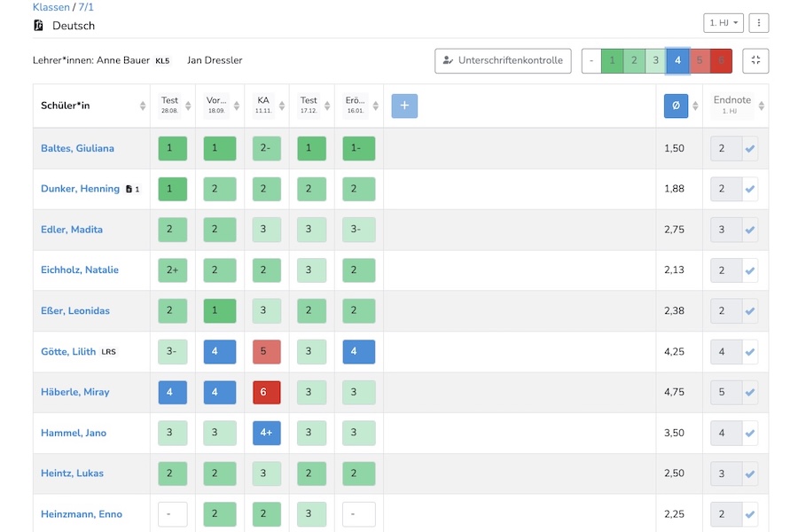The height and width of the screenshot is (532, 798).
Task: Click the blue average (Ø) icon button
Action: pos(676,106)
